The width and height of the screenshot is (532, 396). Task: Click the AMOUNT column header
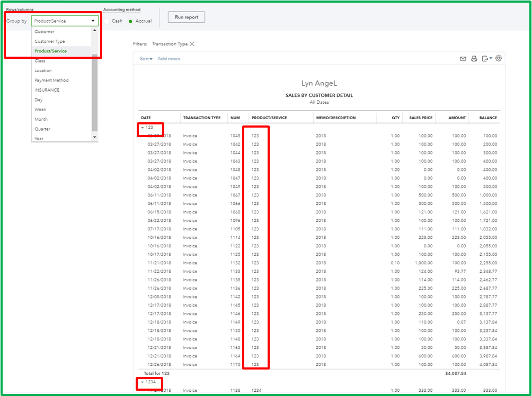pos(457,118)
